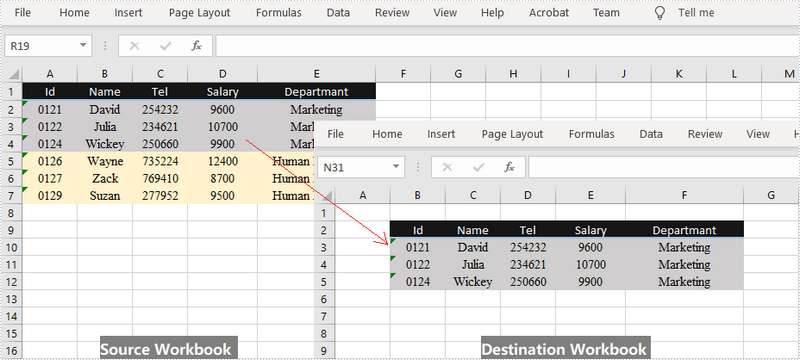Click cell Julia in source workbook
The height and width of the screenshot is (360, 800).
105,126
